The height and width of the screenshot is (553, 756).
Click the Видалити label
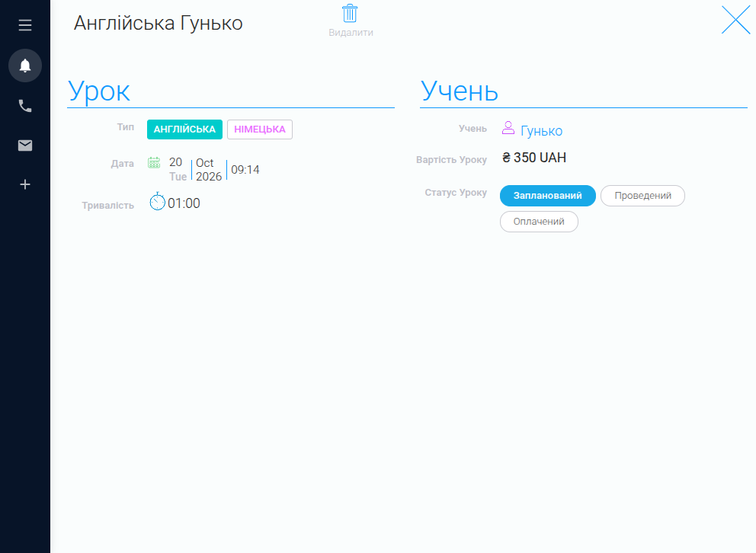click(x=351, y=33)
